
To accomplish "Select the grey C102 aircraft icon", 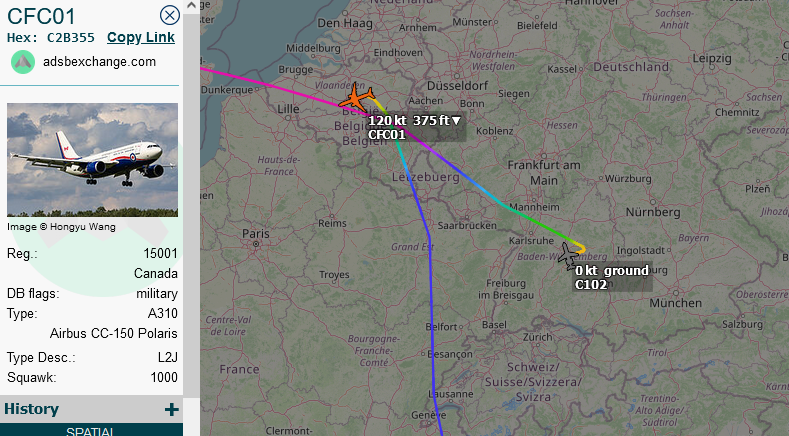I will (569, 256).
